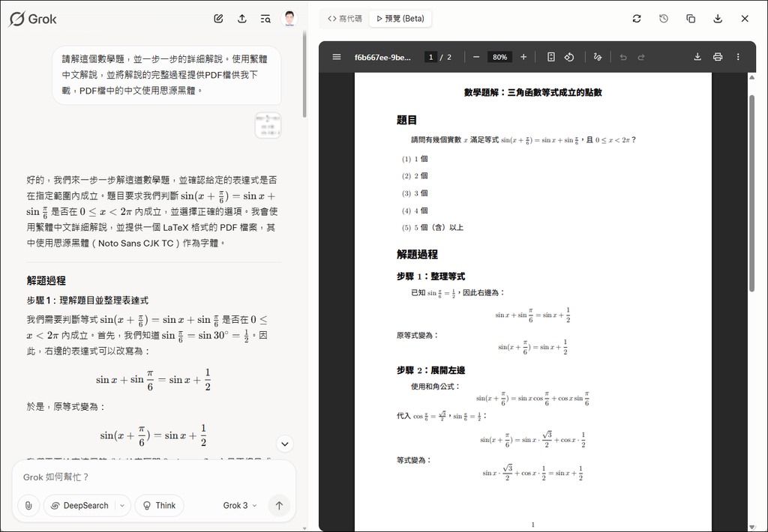Click the PDF vertical scrollbar thumb

(751, 193)
